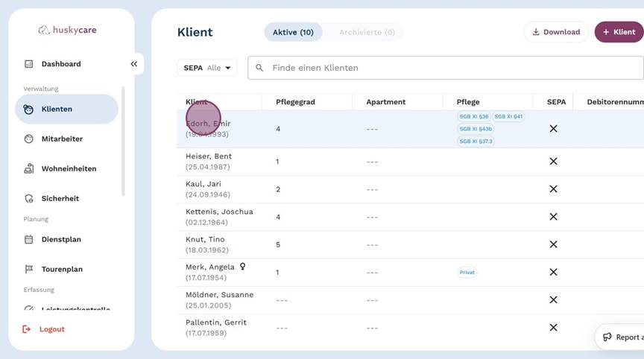Click the Logout icon
The width and height of the screenshot is (644, 359).
click(28, 329)
